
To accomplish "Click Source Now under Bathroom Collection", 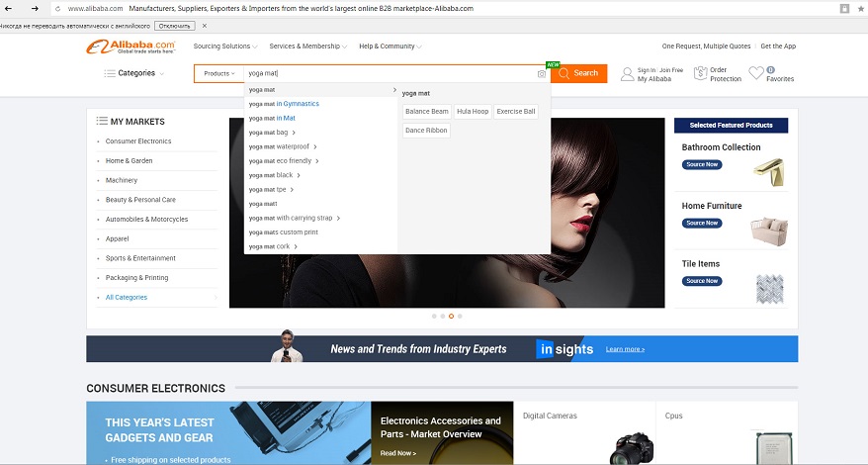I will pos(701,164).
